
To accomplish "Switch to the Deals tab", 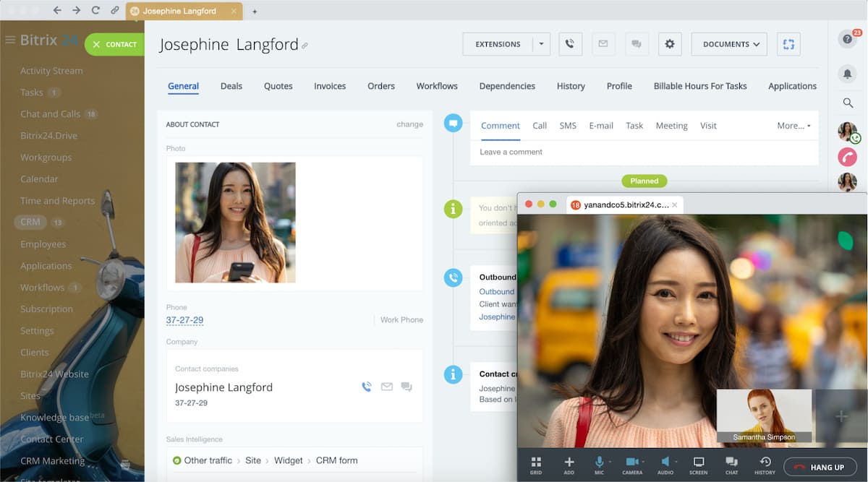I will 231,86.
